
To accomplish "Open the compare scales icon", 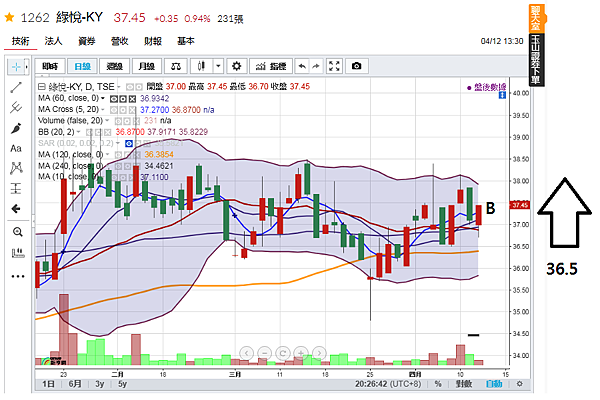I will 176,66.
